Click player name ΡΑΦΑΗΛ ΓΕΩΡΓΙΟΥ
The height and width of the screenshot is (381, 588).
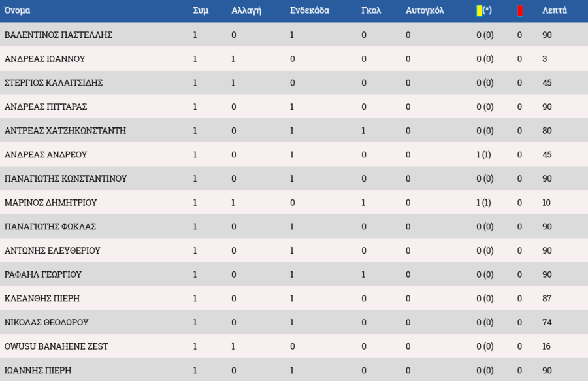pos(43,274)
